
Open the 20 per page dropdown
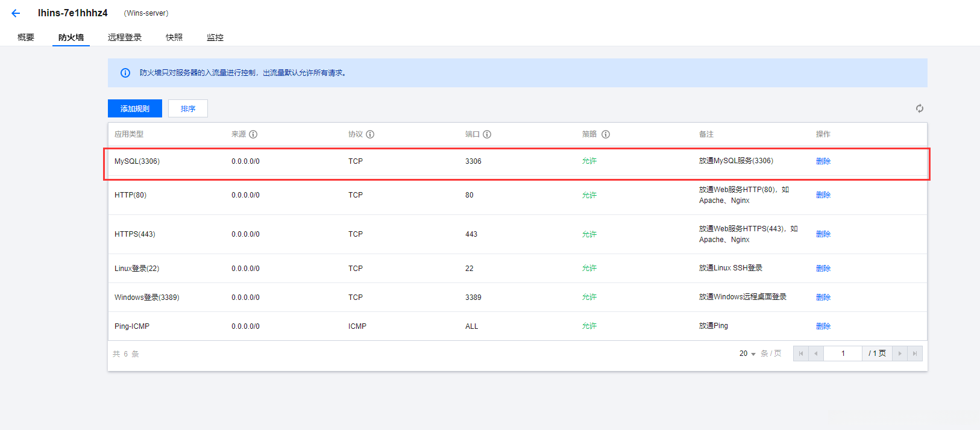(747, 354)
